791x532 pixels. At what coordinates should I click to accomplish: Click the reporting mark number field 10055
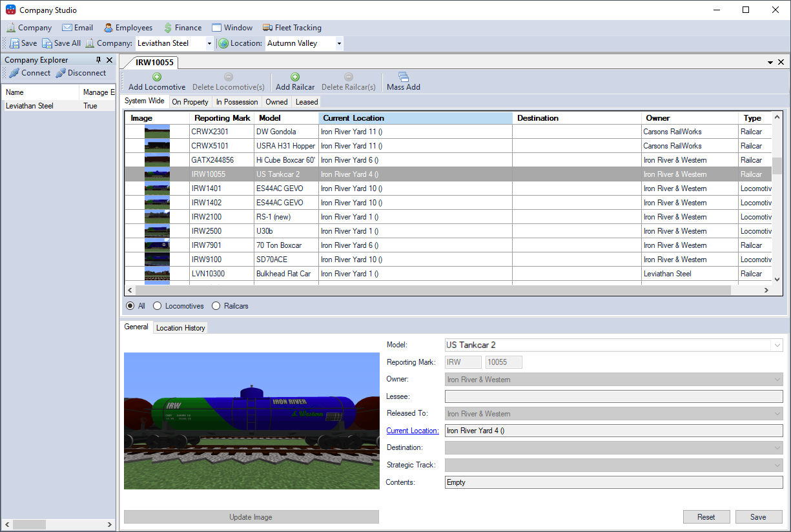504,362
